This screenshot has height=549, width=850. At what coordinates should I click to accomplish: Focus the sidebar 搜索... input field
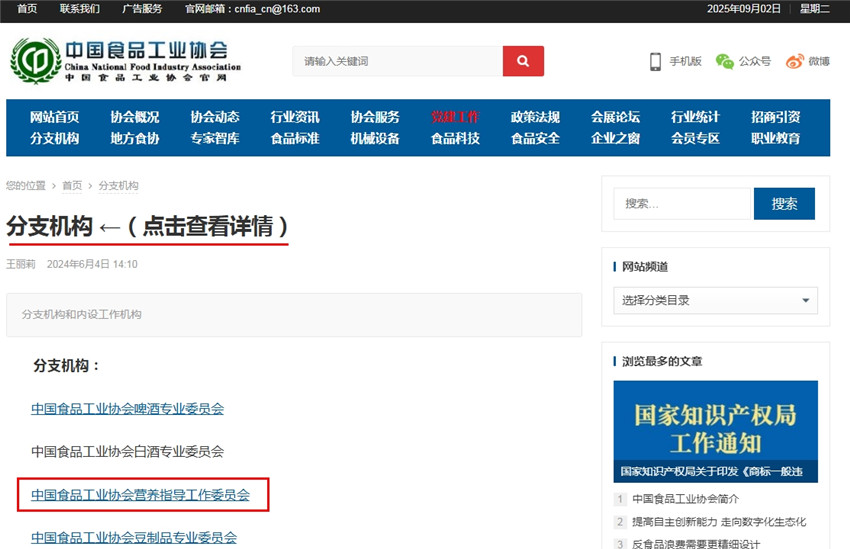[682, 204]
